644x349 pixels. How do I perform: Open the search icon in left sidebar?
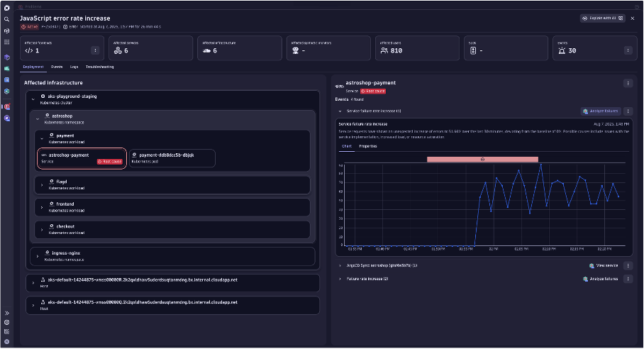click(x=6, y=19)
